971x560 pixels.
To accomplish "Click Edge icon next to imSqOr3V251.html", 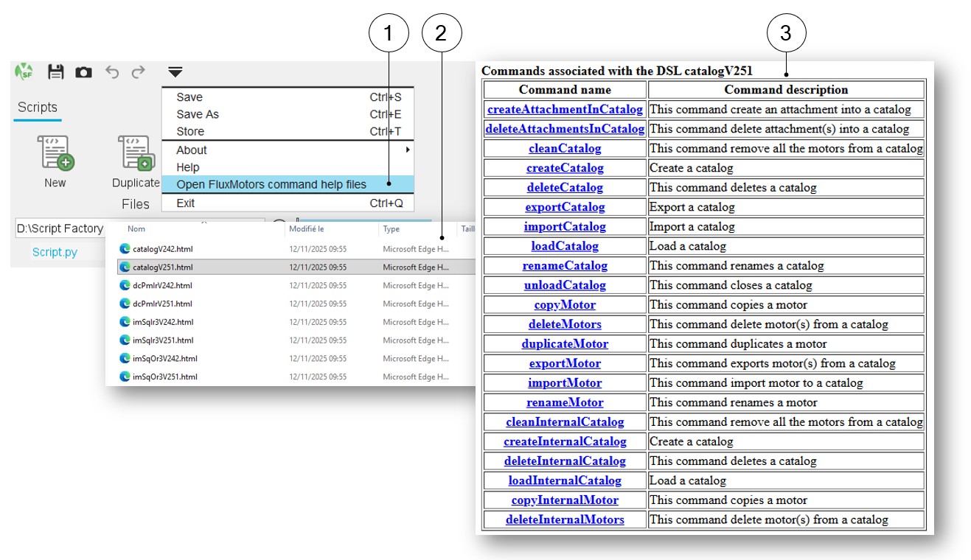I will [x=125, y=377].
